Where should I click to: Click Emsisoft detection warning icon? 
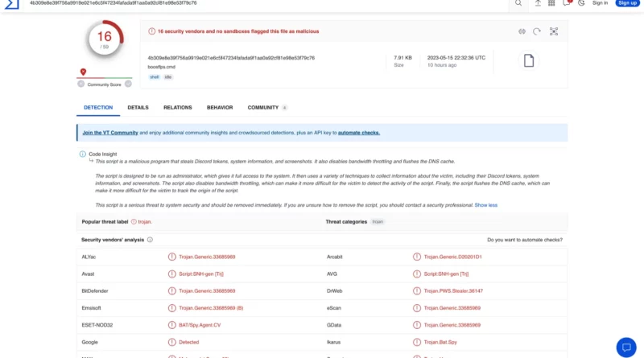point(172,308)
